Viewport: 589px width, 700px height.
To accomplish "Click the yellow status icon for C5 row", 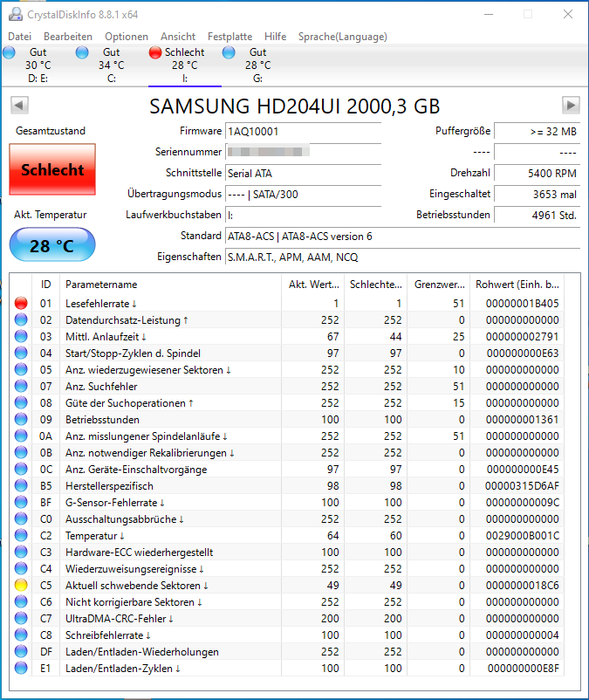I will (x=21, y=586).
